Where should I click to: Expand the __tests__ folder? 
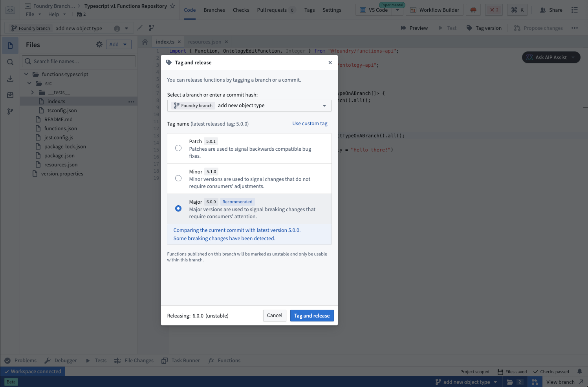(x=33, y=93)
